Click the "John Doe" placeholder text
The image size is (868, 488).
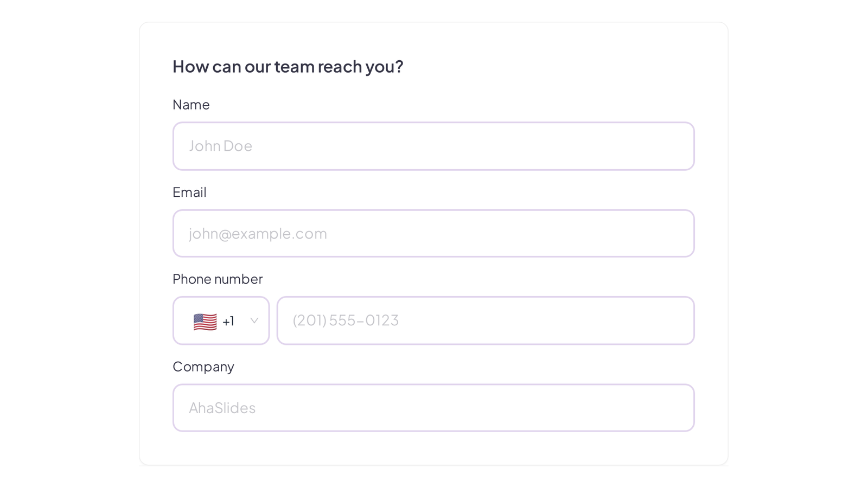click(220, 146)
